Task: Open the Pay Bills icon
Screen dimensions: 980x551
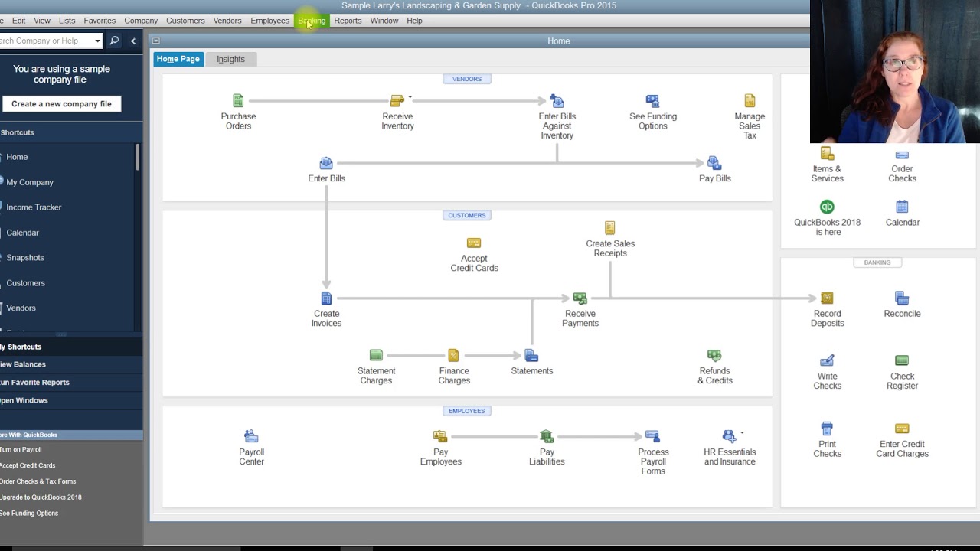Action: pos(714,163)
